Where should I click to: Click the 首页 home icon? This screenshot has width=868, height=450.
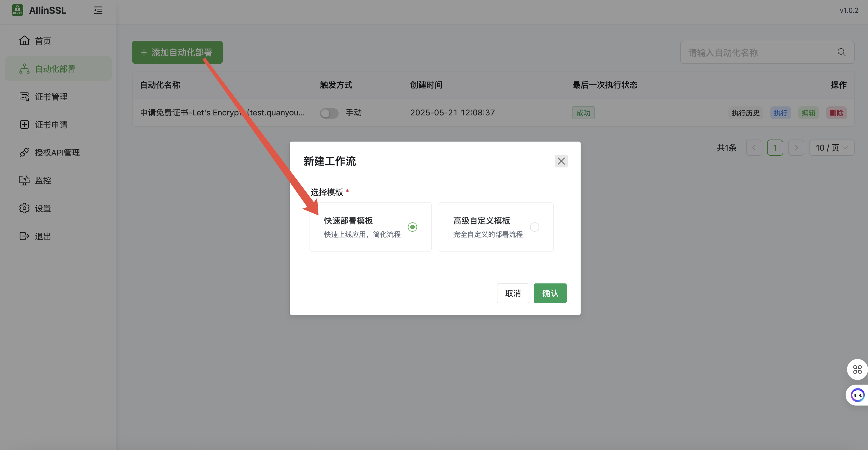(24, 41)
